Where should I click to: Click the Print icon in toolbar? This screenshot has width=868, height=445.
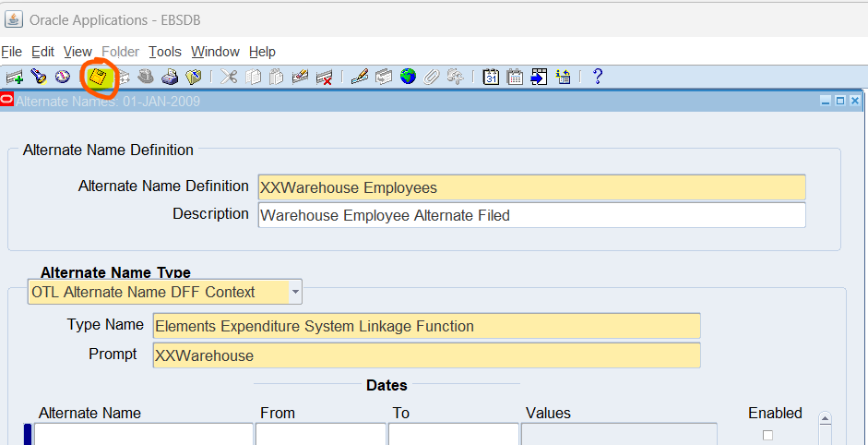(x=170, y=77)
